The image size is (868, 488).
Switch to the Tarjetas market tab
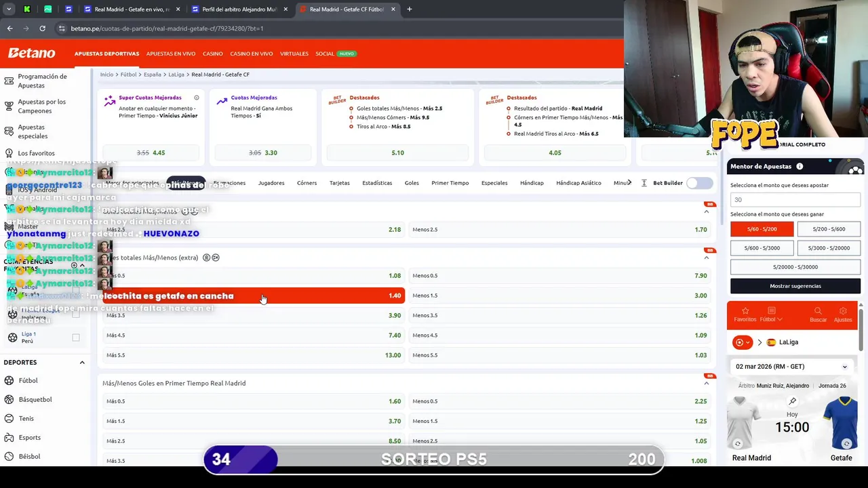(x=340, y=183)
